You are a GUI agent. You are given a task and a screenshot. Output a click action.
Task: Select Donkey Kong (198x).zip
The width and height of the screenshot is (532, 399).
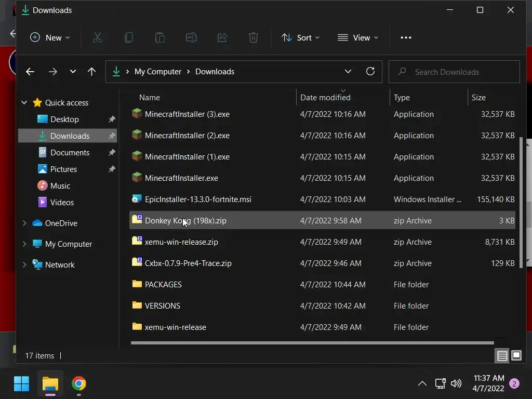pyautogui.click(x=322, y=220)
